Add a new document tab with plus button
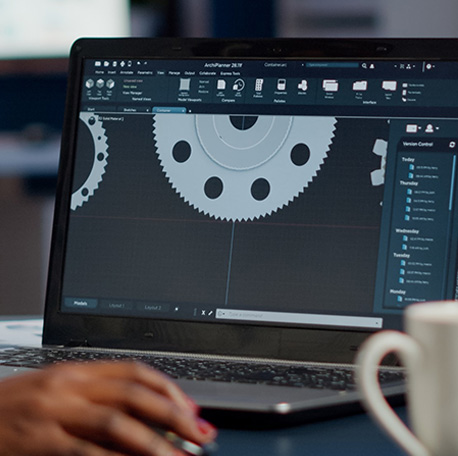This screenshot has width=458, height=456. [190, 111]
